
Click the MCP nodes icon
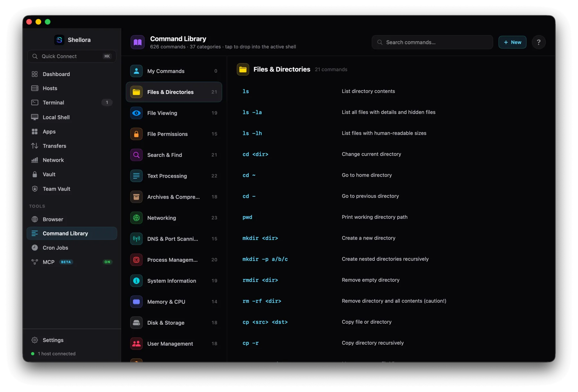35,262
